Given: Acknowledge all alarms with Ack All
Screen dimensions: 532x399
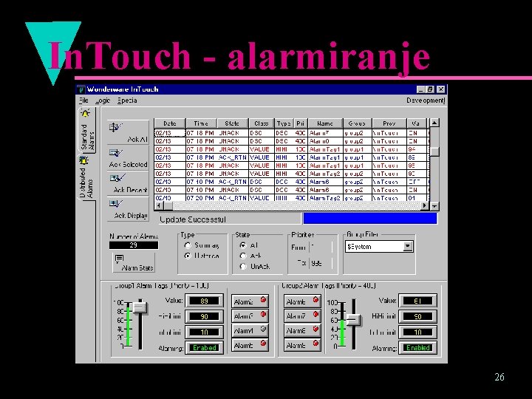Looking at the screenshot, I should (129, 132).
